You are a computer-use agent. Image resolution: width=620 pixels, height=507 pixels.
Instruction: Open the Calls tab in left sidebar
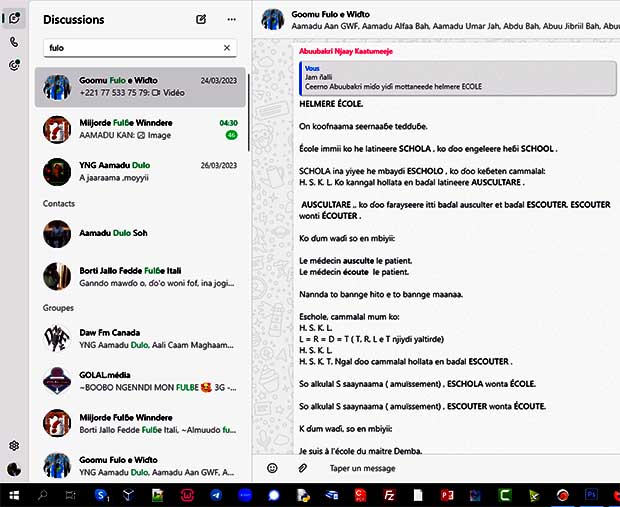pos(14,42)
